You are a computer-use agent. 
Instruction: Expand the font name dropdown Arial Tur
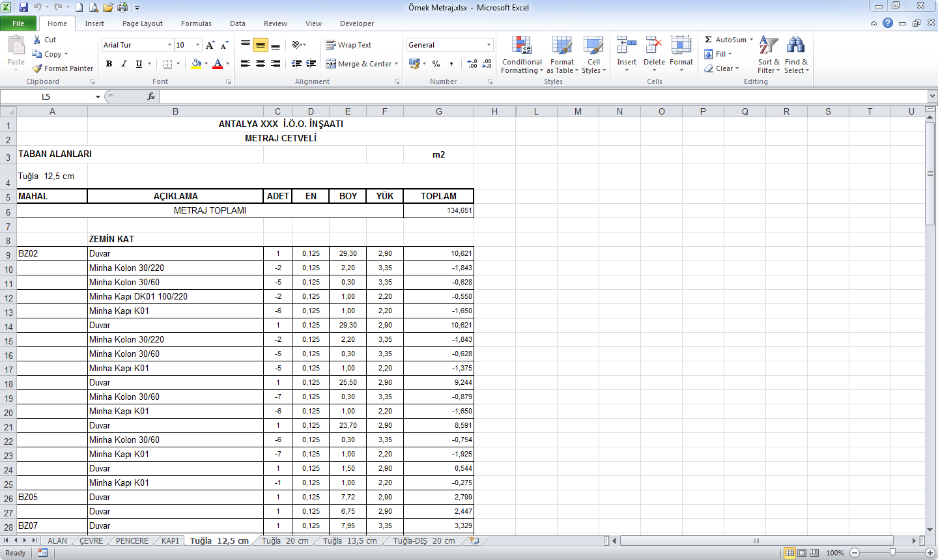tap(170, 45)
